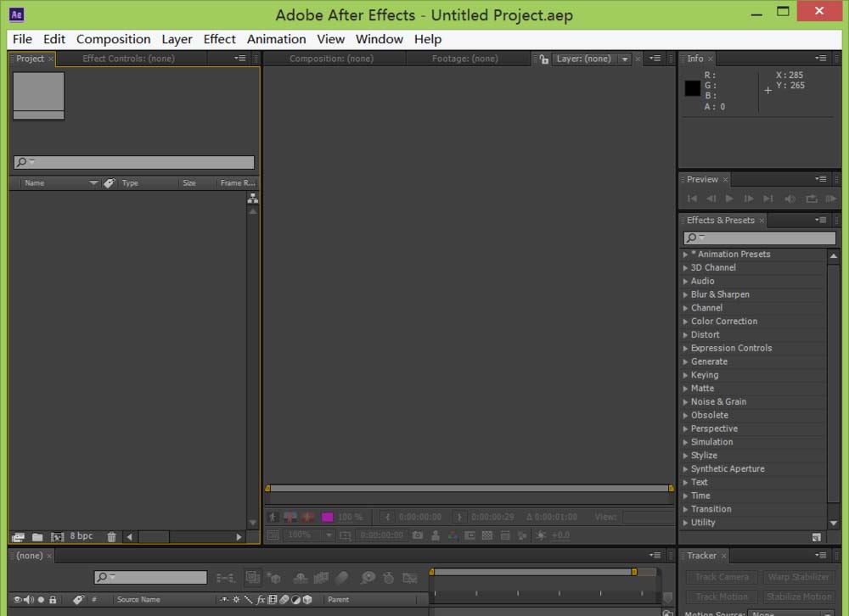
Task: Expand the Color Correction effects category
Action: tap(685, 322)
